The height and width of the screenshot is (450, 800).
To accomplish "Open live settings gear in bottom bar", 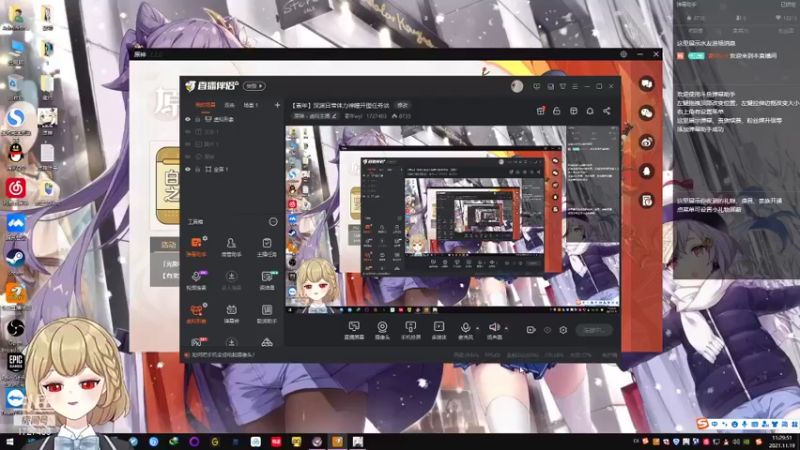I will click(x=563, y=330).
